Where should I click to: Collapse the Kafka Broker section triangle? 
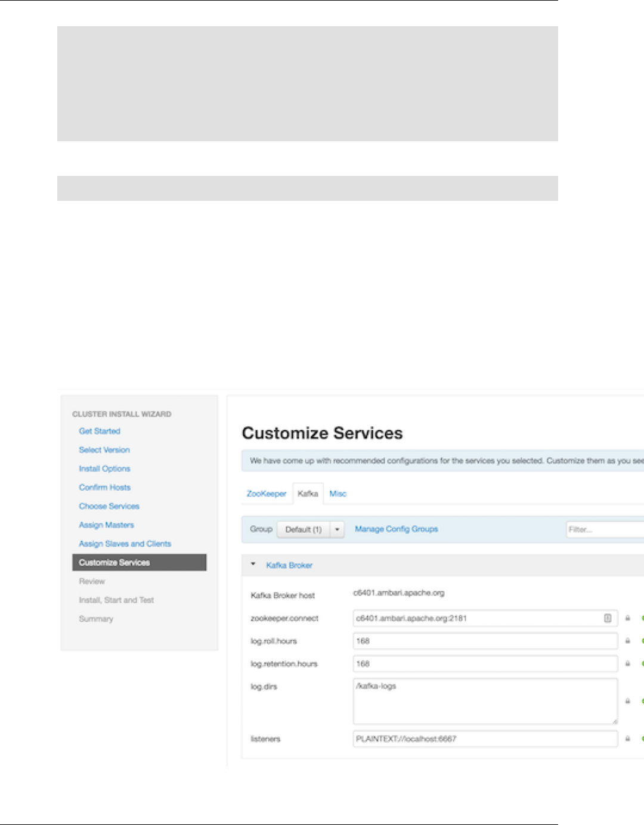coord(253,564)
